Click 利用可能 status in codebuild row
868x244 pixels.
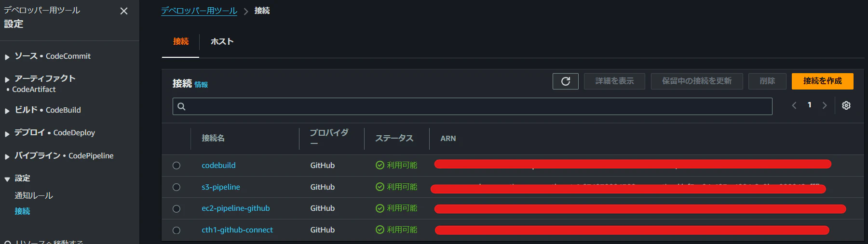[x=402, y=165]
